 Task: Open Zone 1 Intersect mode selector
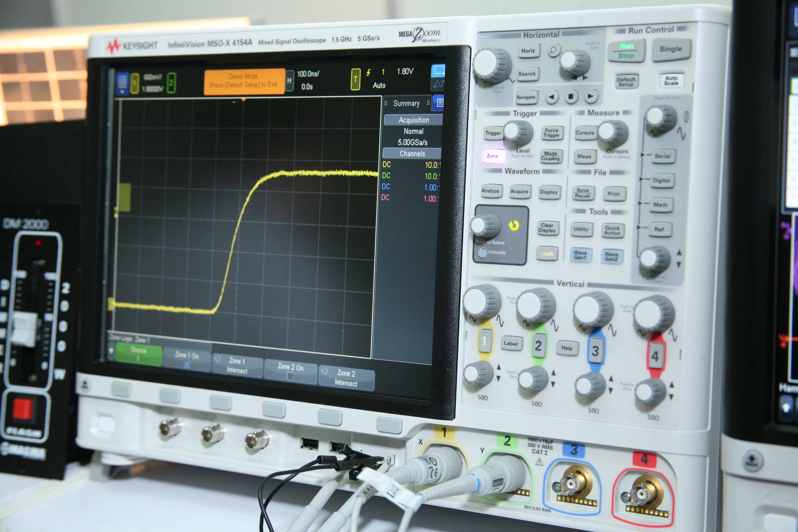tap(237, 365)
